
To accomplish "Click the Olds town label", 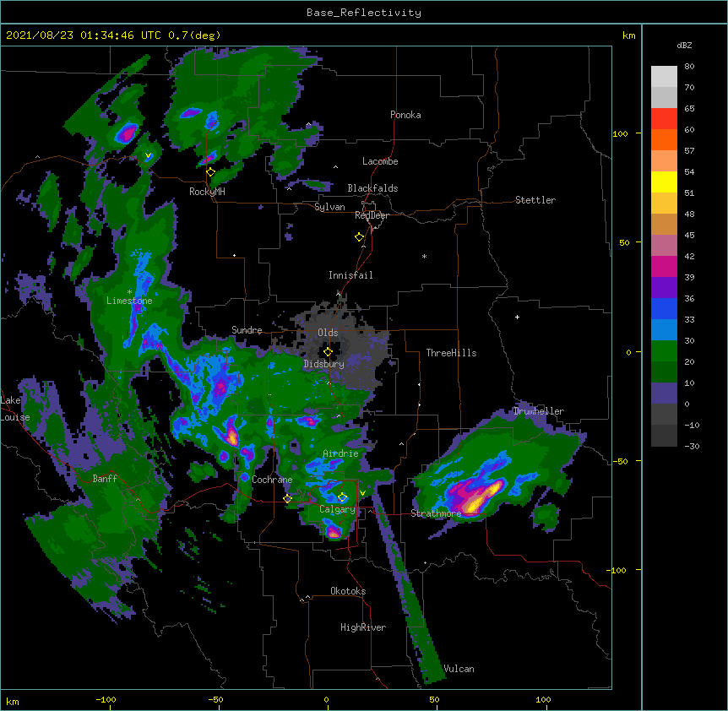I will pyautogui.click(x=328, y=333).
